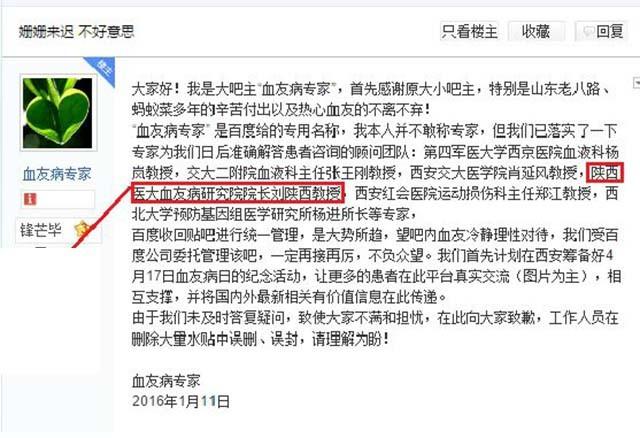Click the empty white box beside red info icon

66,199
